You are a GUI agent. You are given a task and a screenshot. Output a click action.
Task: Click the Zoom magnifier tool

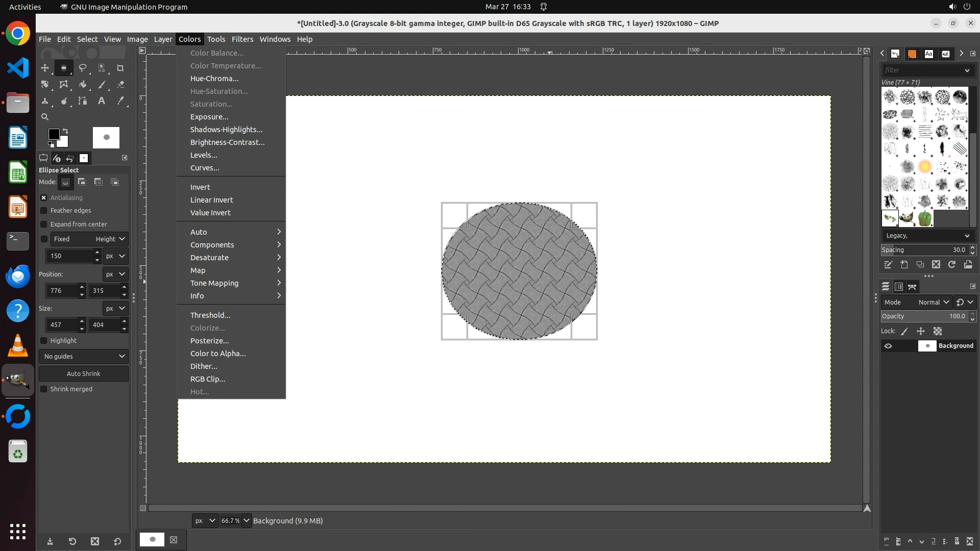click(45, 117)
